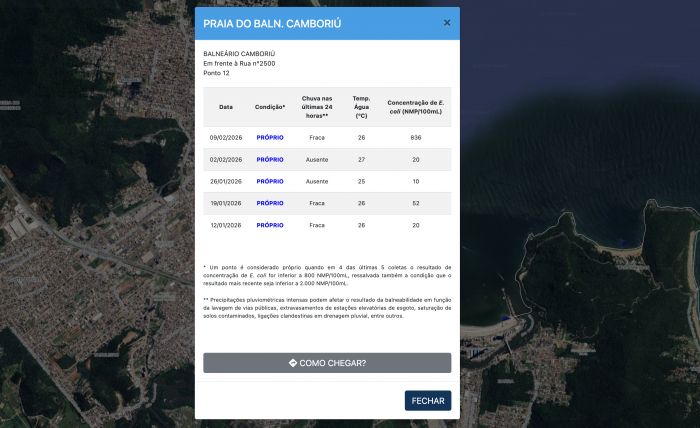The width and height of the screenshot is (700, 428).
Task: Click the directions icon in Como Chegar button
Action: click(292, 363)
